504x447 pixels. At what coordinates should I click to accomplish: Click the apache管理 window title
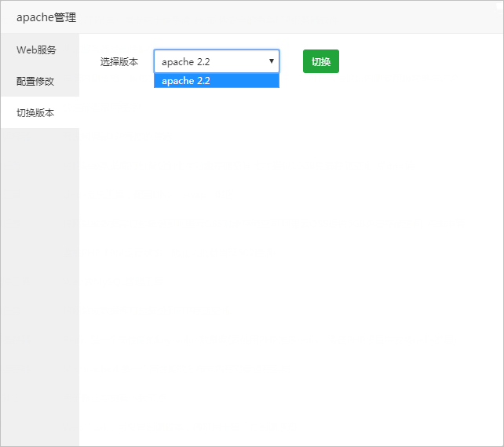[x=46, y=17]
